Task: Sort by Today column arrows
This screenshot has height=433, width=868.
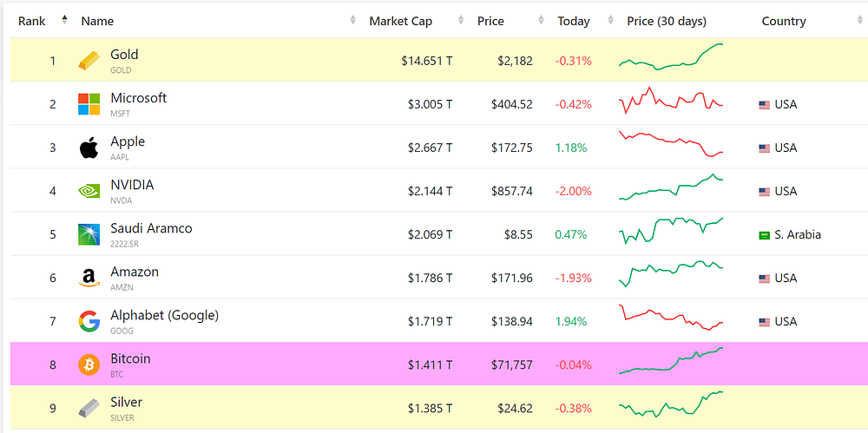Action: click(x=610, y=21)
